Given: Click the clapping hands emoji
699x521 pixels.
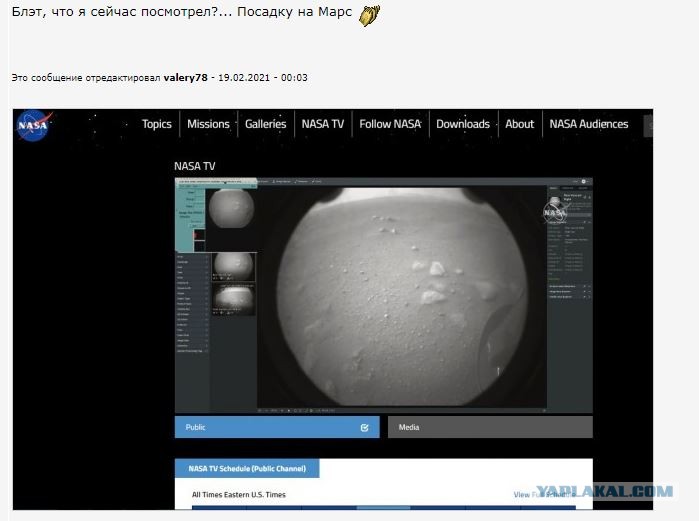Looking at the screenshot, I should tap(370, 15).
